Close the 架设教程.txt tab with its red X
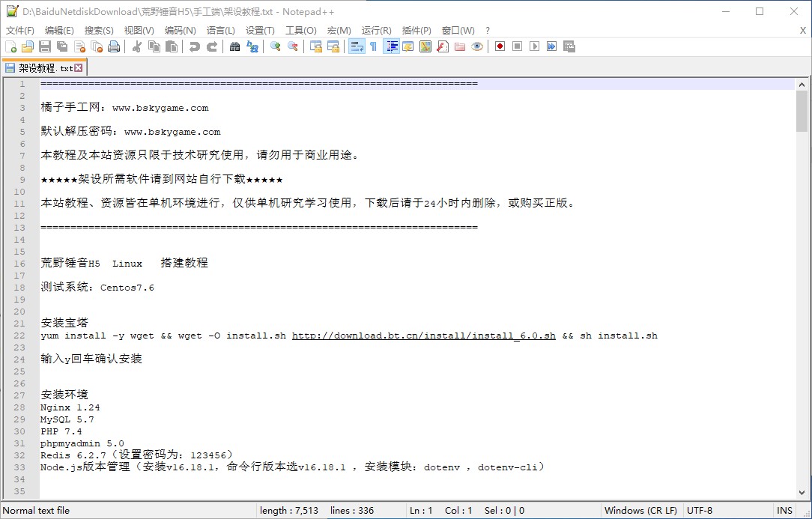Viewport: 812px width, 519px height. [78, 68]
